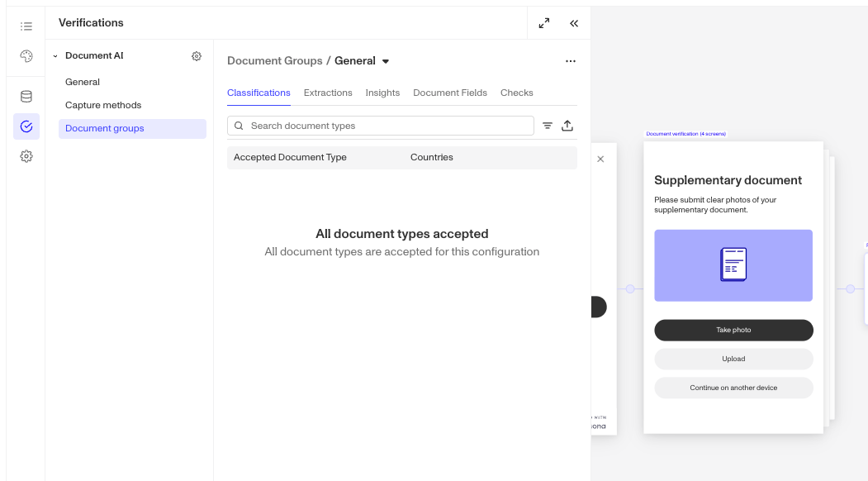Viewport: 868px width, 481px height.
Task: Click the Document AI settings gear
Action: pos(197,56)
